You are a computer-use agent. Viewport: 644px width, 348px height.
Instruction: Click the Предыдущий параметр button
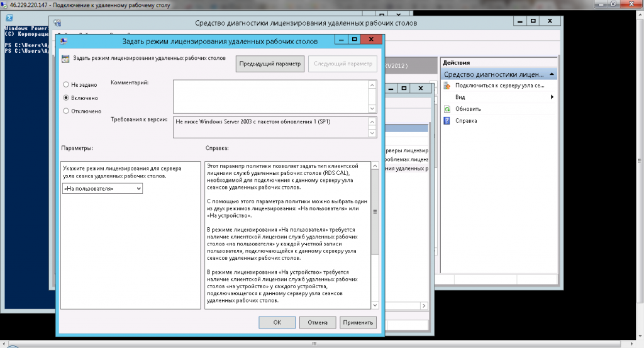270,64
